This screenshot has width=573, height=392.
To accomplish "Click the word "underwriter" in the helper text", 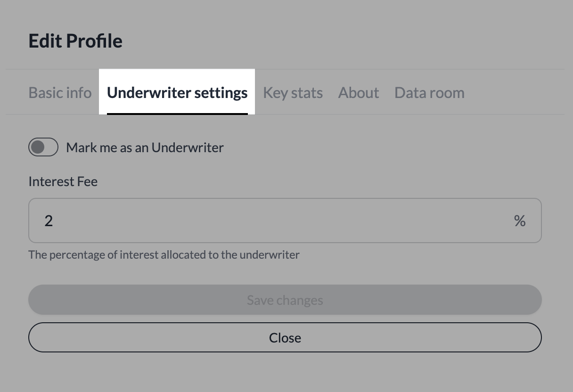I will [269, 255].
